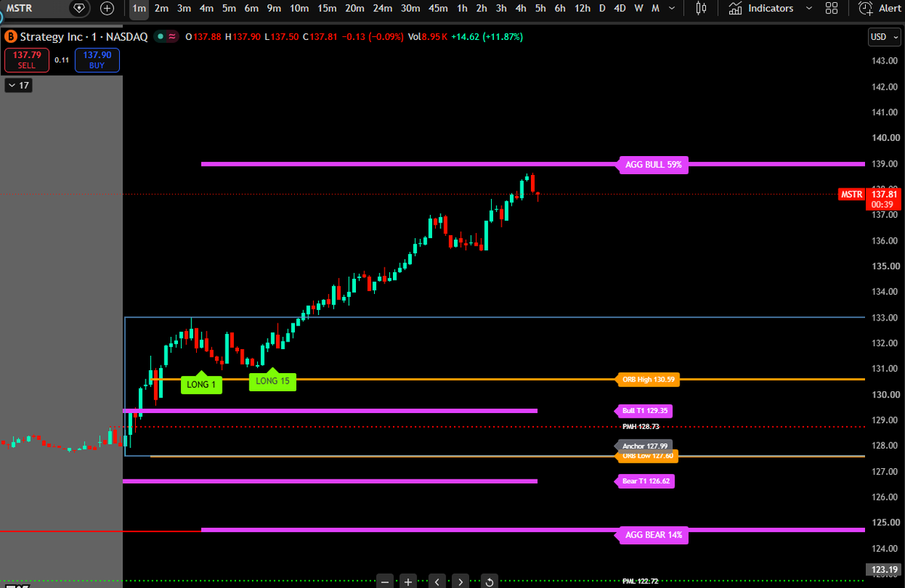
Task: Switch to the 1h interval
Action: 462,8
